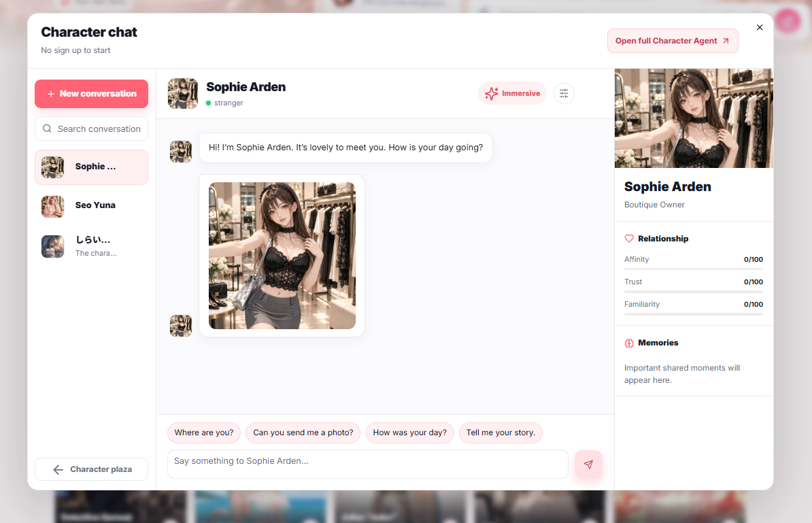
Task: Close the Character chat dialog
Action: (x=759, y=27)
